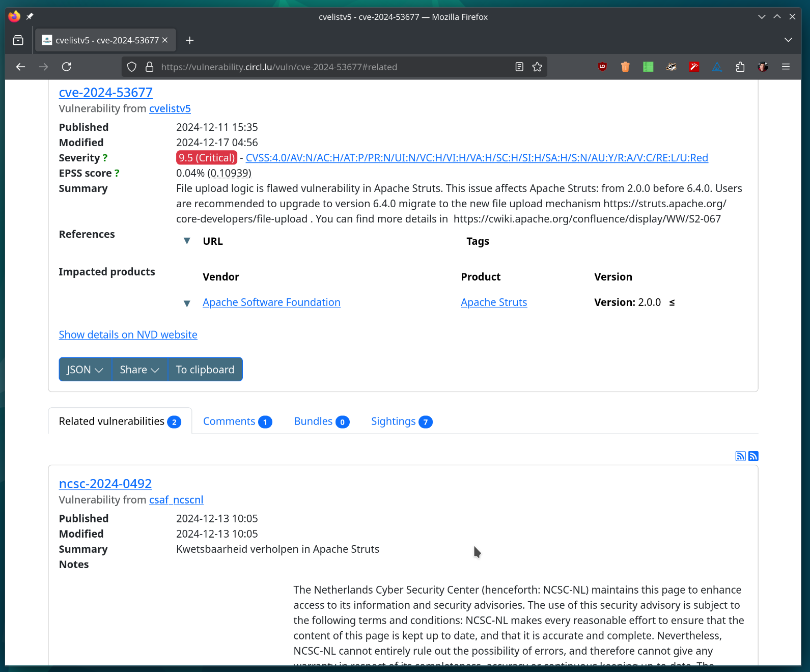This screenshot has width=810, height=672.
Task: Open the list all tabs chevron
Action: (x=788, y=40)
